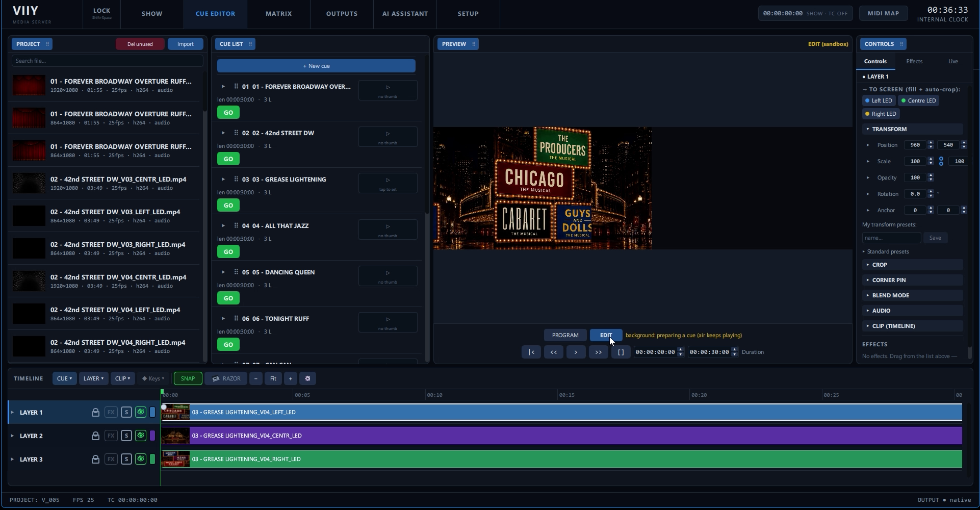Switch to the Live tab in Controls
This screenshot has height=510, width=980.
click(953, 61)
